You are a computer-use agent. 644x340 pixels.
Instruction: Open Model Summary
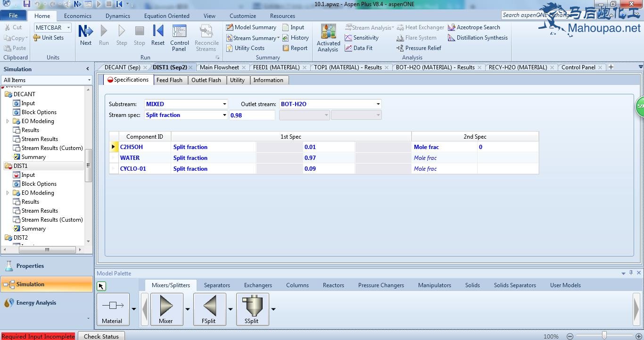251,27
